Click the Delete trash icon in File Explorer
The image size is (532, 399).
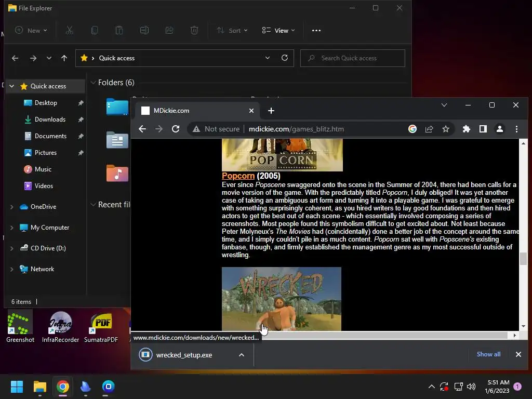tap(194, 31)
